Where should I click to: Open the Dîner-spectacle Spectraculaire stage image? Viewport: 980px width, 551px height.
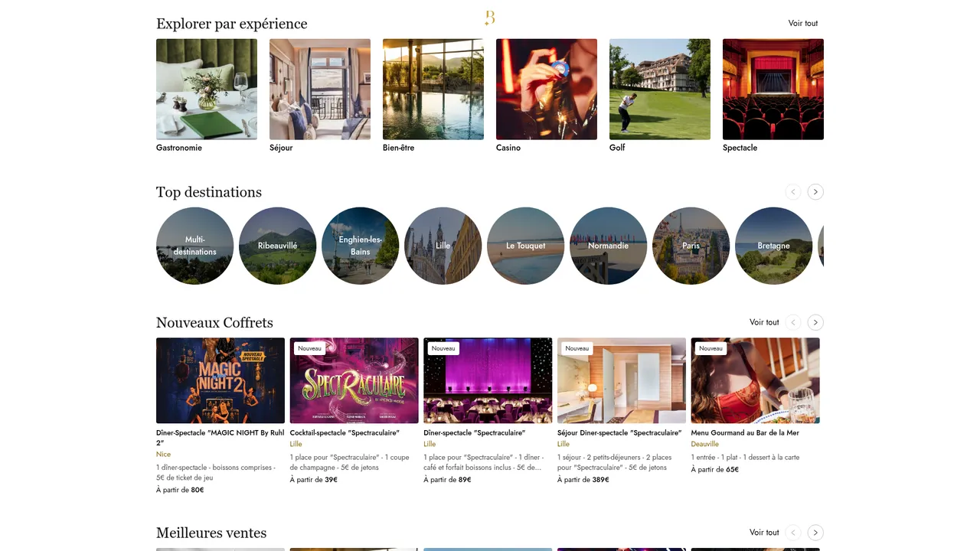pos(488,380)
